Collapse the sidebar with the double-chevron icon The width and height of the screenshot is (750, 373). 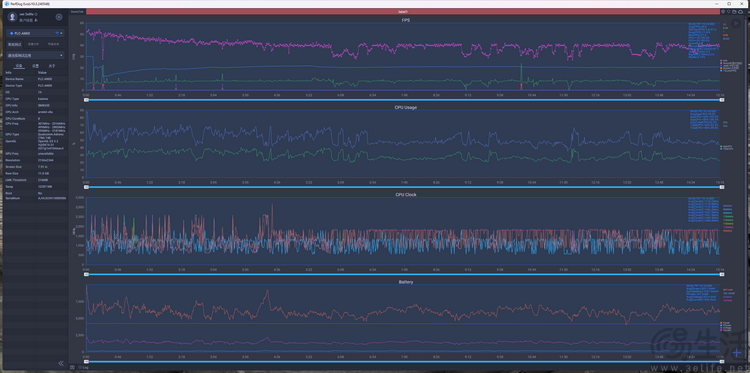[61, 363]
